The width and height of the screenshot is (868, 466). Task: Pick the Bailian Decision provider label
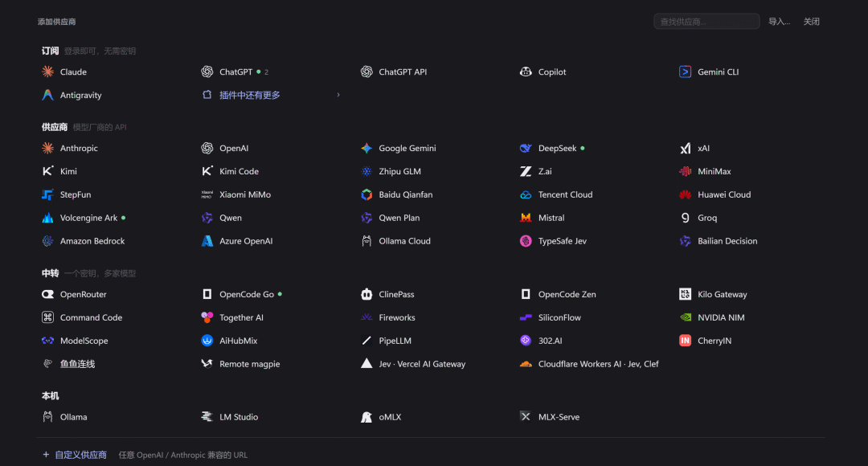(x=727, y=241)
